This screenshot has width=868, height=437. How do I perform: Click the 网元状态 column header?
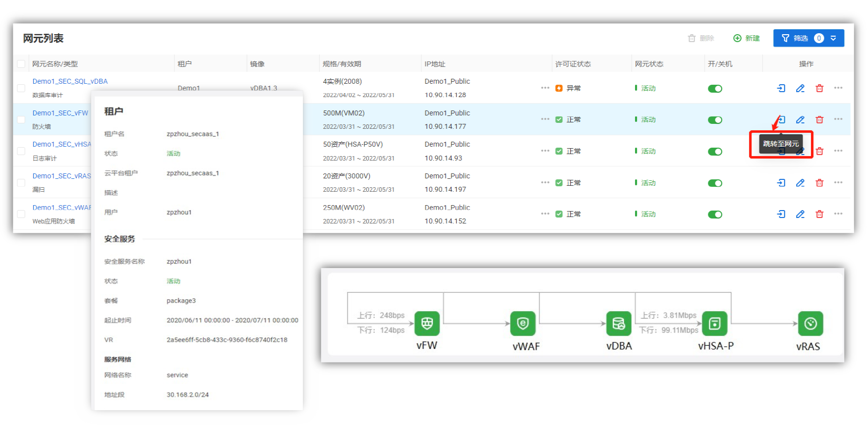pos(649,64)
